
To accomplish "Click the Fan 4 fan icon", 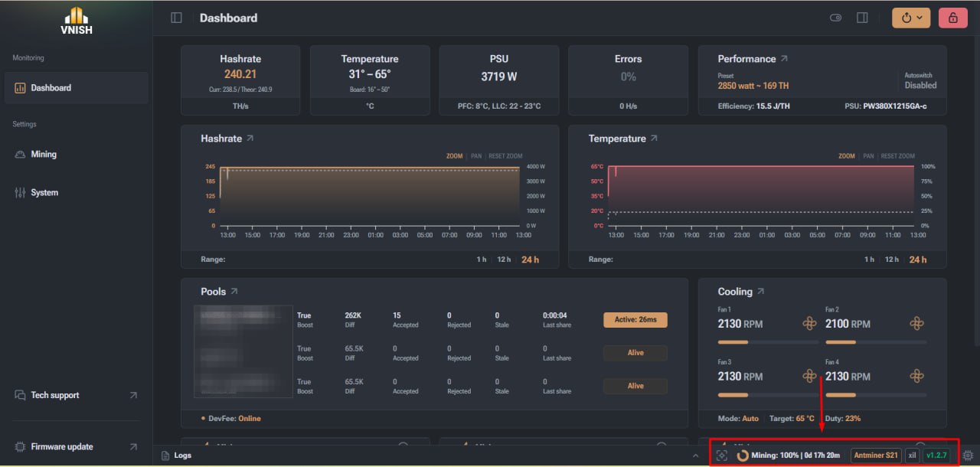I will (x=916, y=376).
